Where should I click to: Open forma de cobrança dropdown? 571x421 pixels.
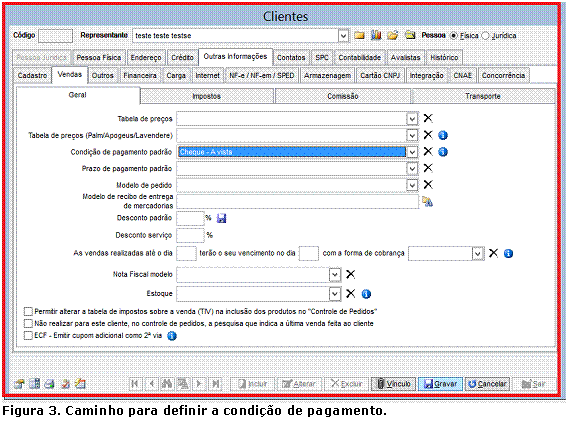coord(478,253)
